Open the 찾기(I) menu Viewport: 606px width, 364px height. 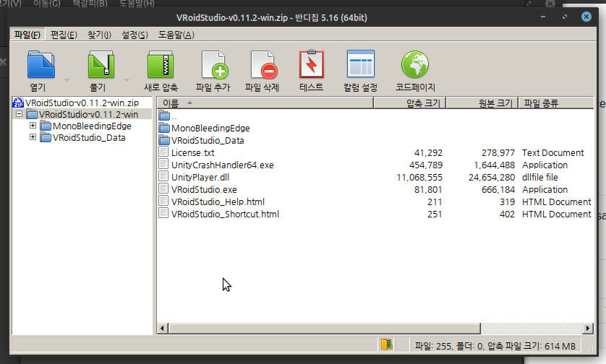(x=99, y=35)
